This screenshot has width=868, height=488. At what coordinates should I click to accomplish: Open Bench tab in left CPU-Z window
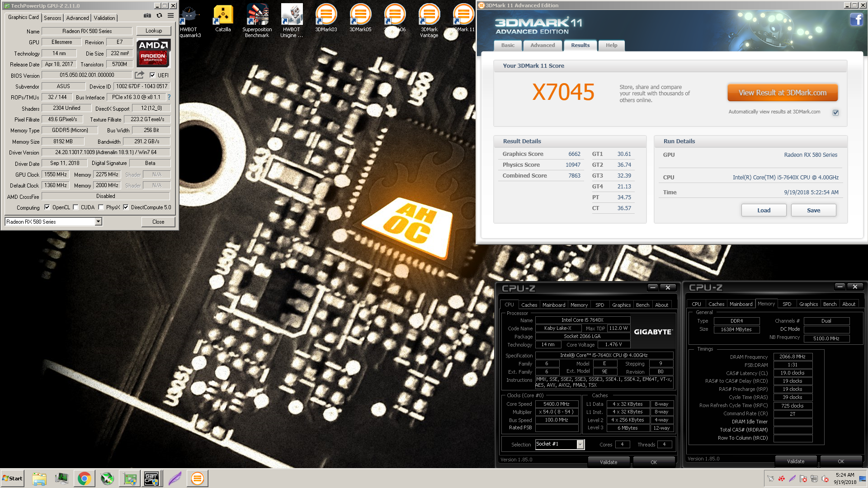tap(642, 305)
